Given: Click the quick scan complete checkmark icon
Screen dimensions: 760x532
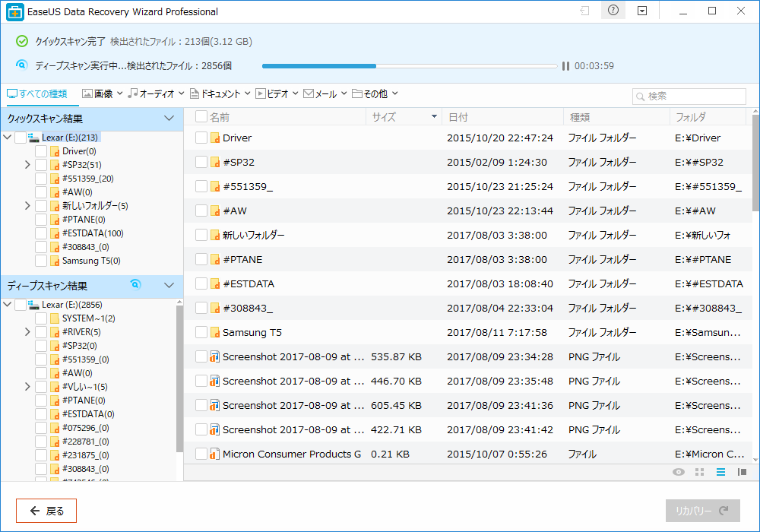Looking at the screenshot, I should 22,41.
